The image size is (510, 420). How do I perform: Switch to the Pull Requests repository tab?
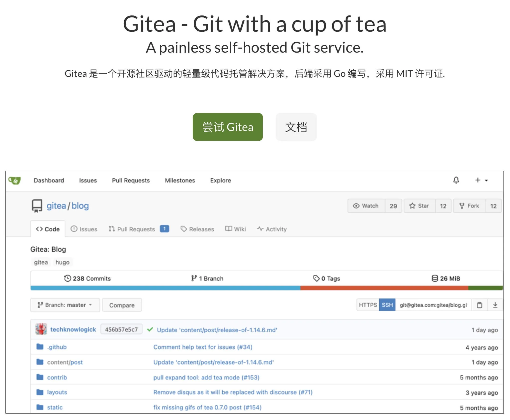point(136,229)
